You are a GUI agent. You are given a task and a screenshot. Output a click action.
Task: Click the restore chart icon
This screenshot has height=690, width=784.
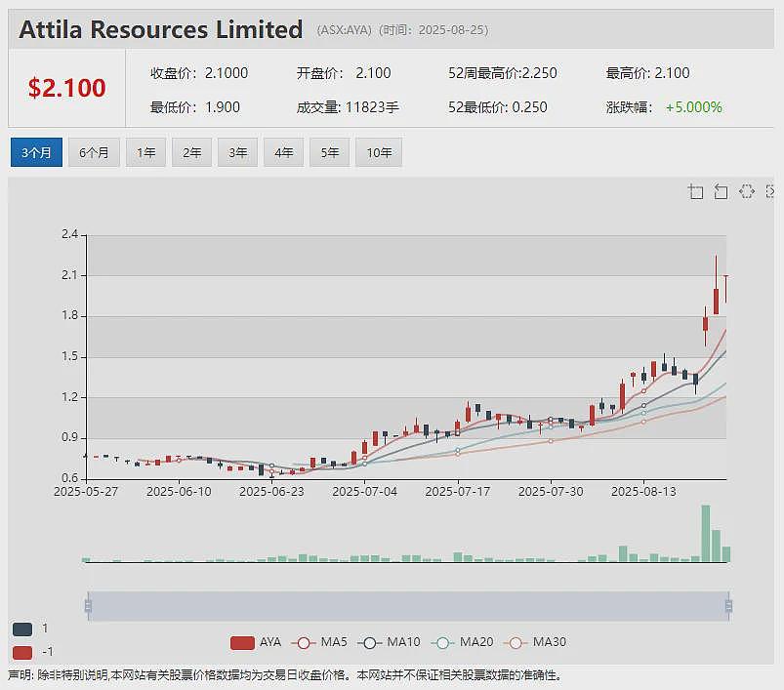(747, 191)
